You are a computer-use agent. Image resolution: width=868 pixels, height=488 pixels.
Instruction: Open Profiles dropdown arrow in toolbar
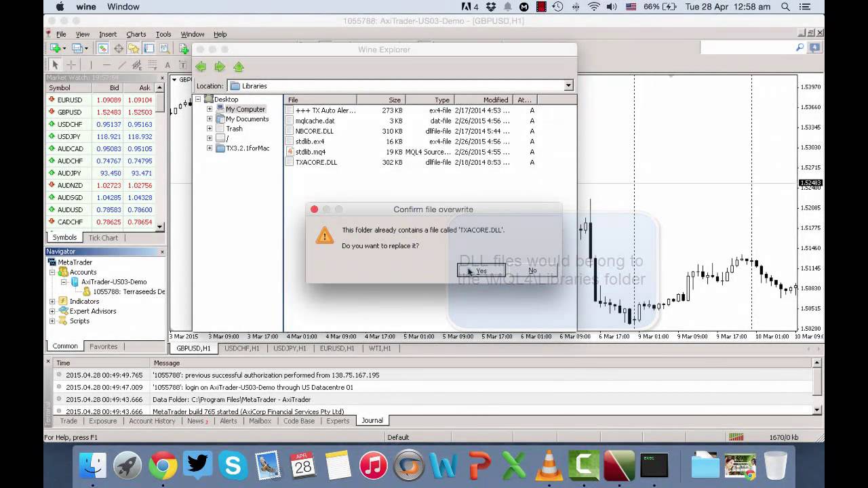pyautogui.click(x=87, y=48)
